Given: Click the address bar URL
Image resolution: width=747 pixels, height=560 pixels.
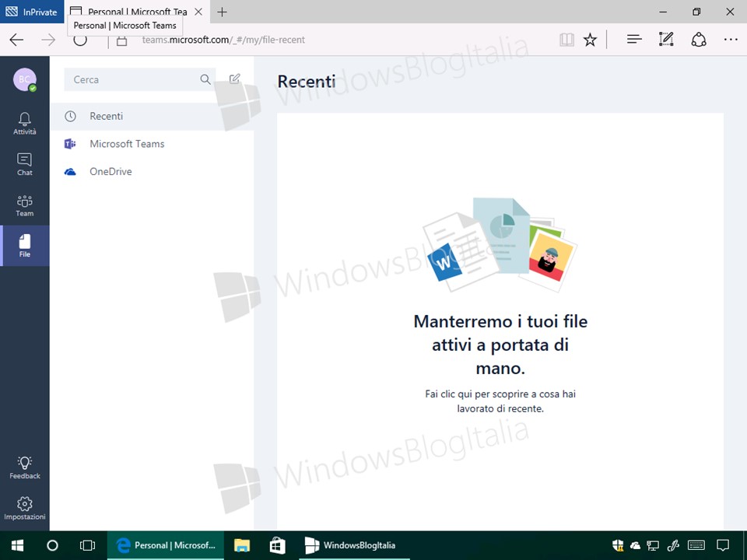Looking at the screenshot, I should [x=223, y=40].
